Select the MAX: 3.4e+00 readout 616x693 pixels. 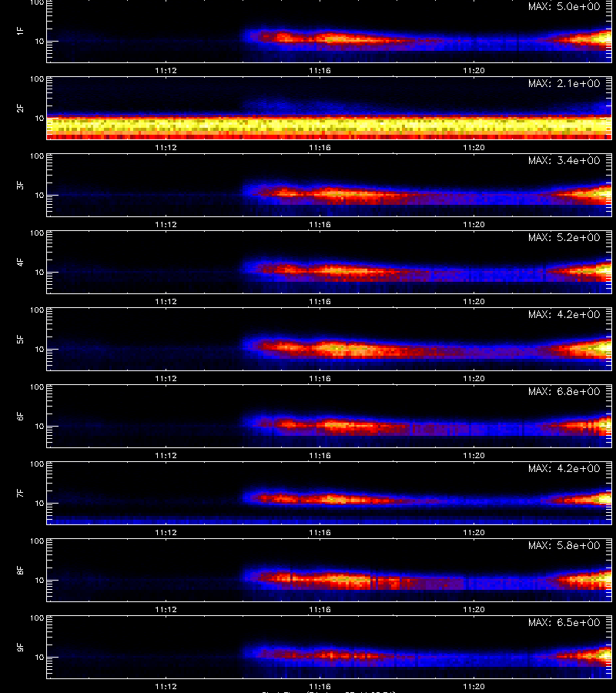pos(564,160)
